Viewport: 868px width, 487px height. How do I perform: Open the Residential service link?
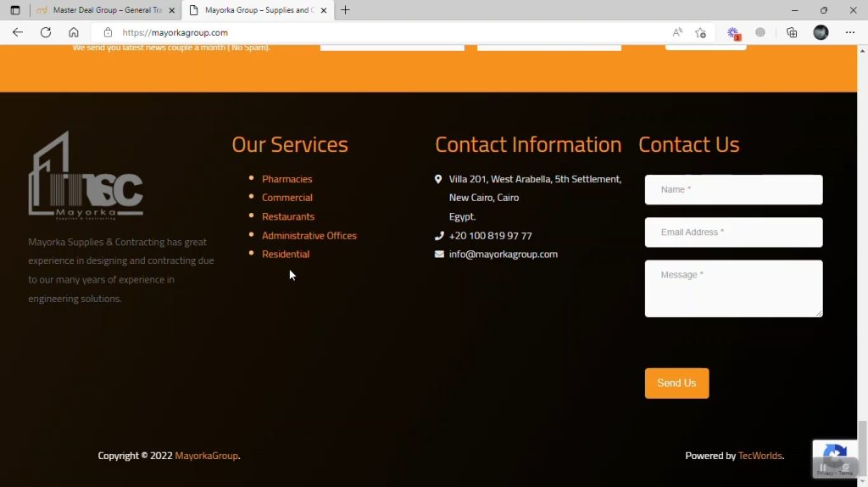(286, 255)
